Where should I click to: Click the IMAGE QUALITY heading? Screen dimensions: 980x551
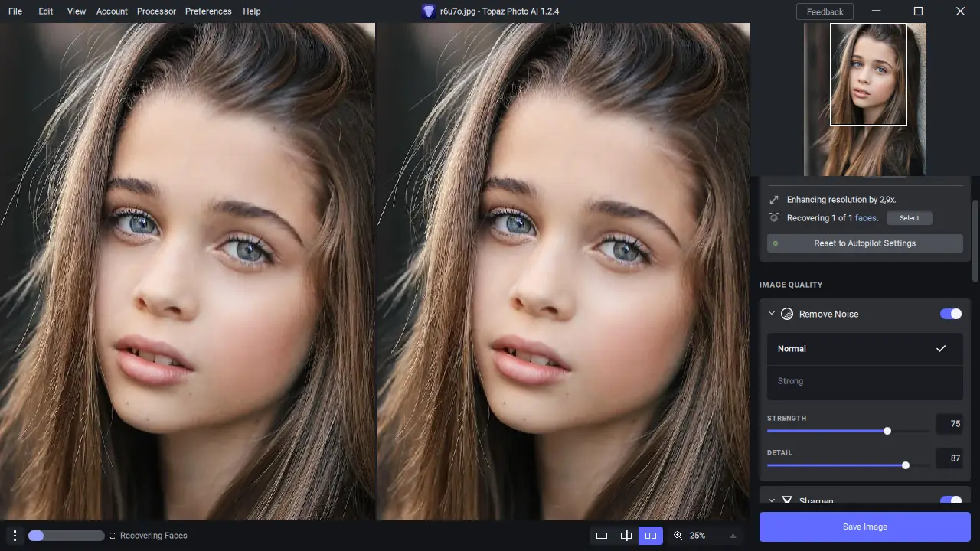click(x=791, y=285)
